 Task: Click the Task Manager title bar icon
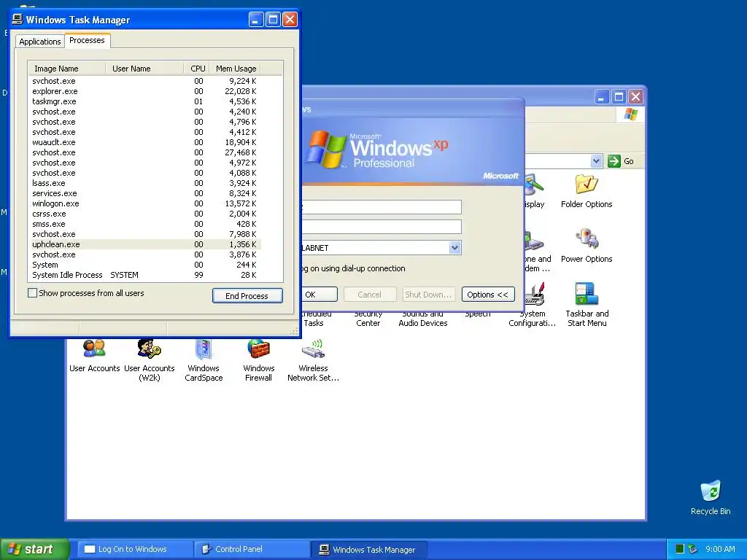pyautogui.click(x=18, y=19)
